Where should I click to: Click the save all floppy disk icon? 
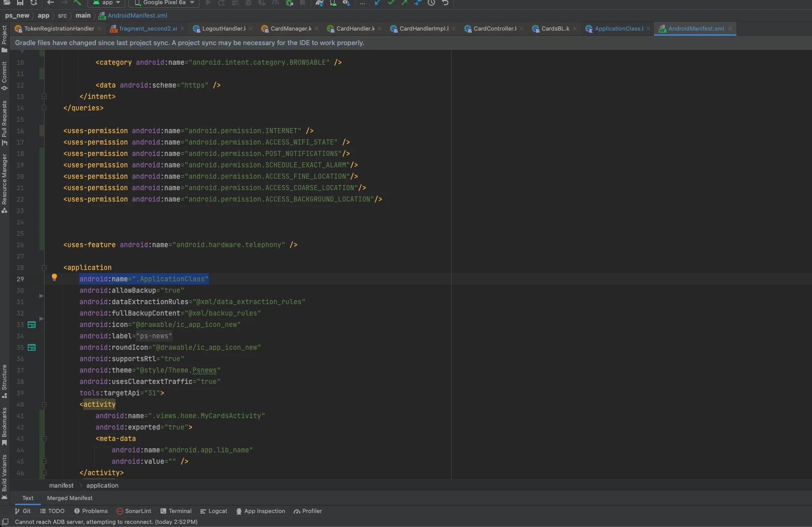(20, 3)
